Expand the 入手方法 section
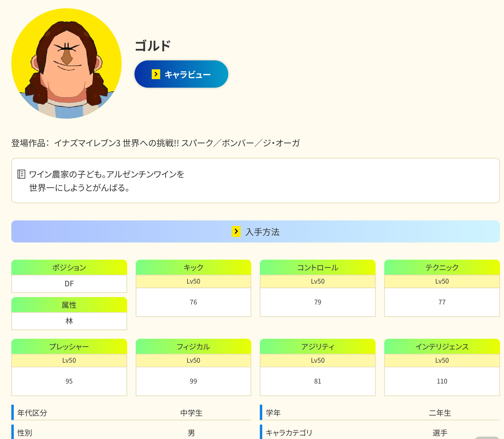Screen dimensions: 504x439 click(256, 231)
